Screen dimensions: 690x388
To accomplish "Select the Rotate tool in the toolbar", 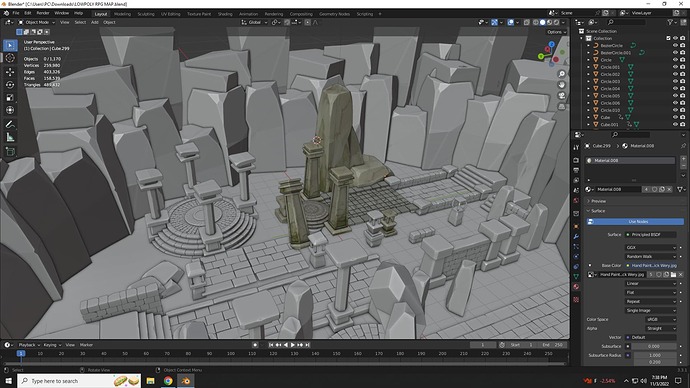I will point(10,84).
